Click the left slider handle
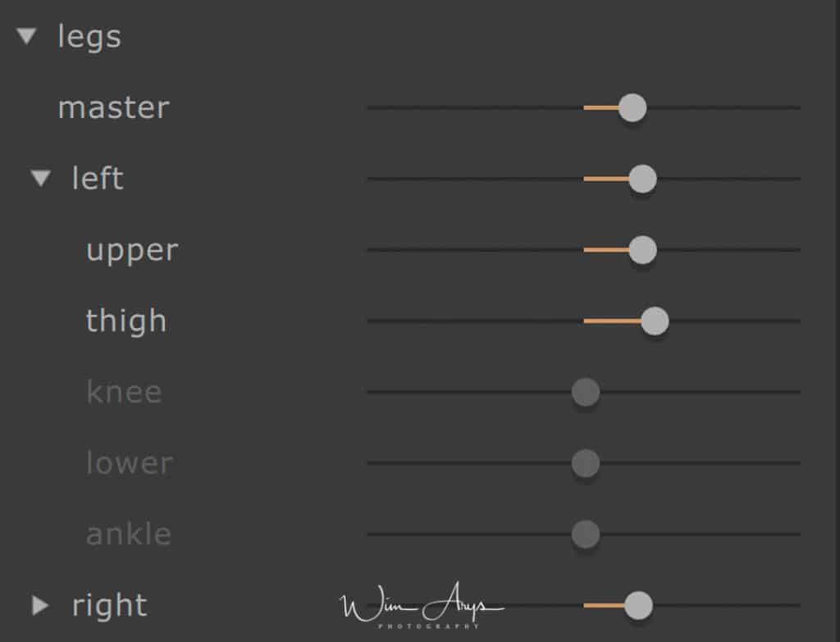 (642, 179)
